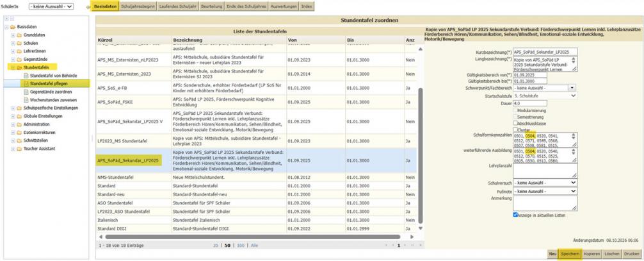Click list scroll-up arrow near Anz column
The width and height of the screenshot is (644, 261).
pyautogui.click(x=420, y=49)
